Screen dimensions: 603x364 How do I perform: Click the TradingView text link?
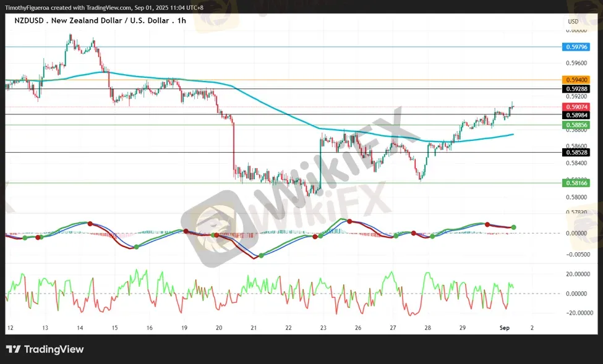54,349
